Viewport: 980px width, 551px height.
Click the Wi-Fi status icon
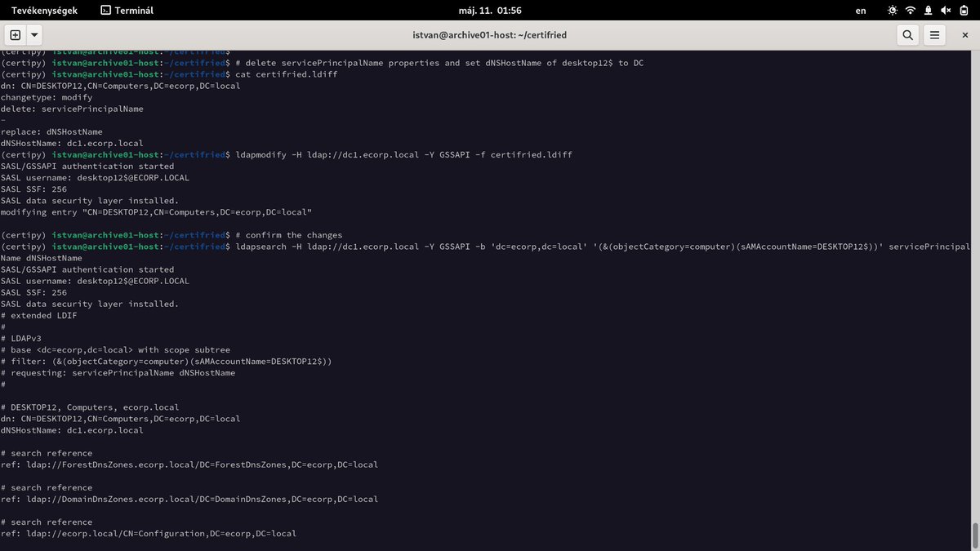click(911, 11)
